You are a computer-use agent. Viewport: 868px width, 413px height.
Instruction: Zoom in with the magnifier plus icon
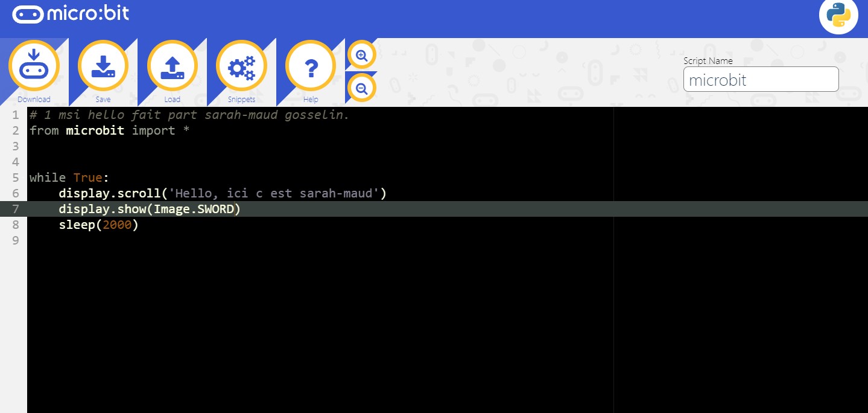click(x=362, y=55)
